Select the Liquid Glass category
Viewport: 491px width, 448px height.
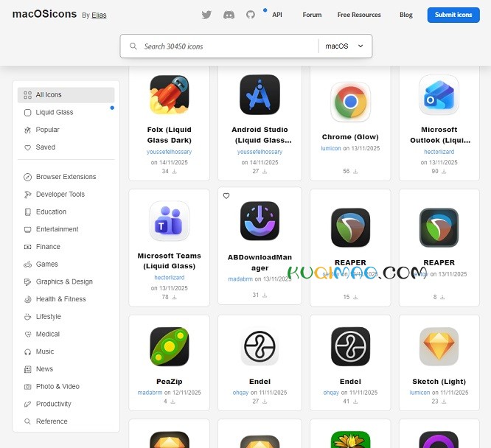click(x=66, y=113)
